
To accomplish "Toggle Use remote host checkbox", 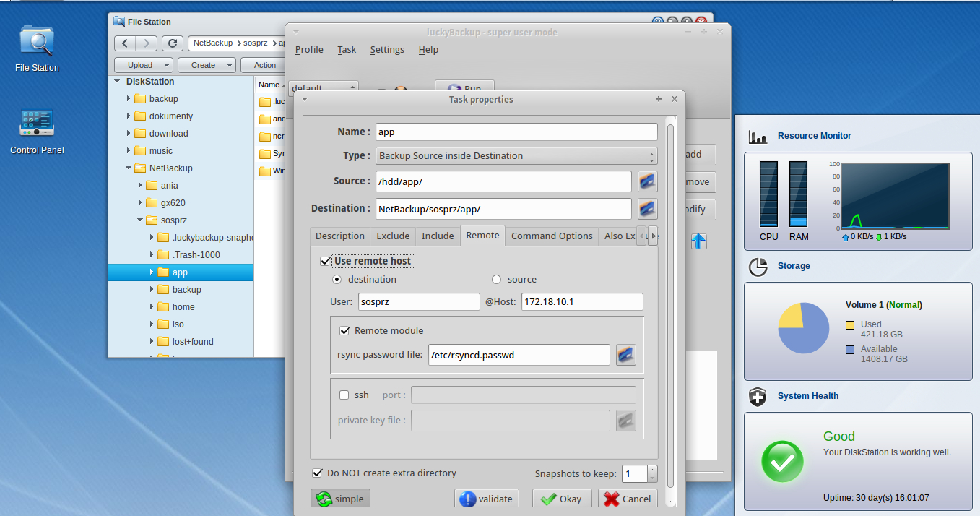I will click(x=325, y=261).
